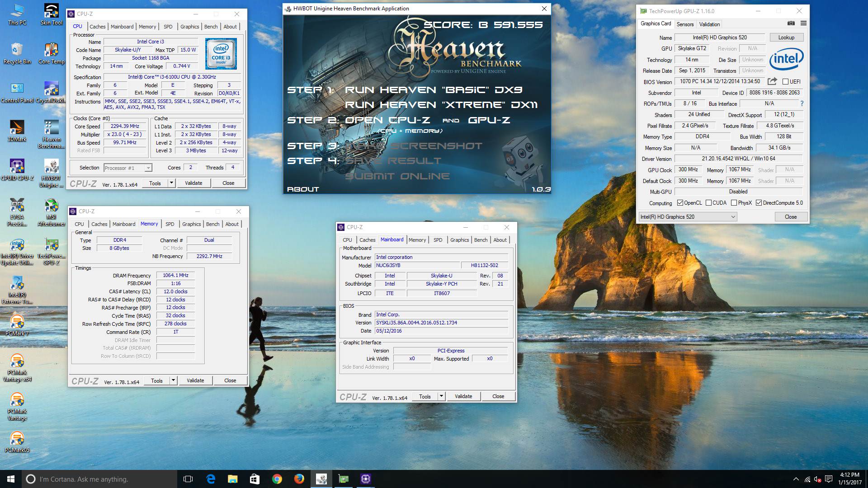The height and width of the screenshot is (488, 868).
Task: Switch to Validation tab in GPU-Z
Action: (709, 24)
